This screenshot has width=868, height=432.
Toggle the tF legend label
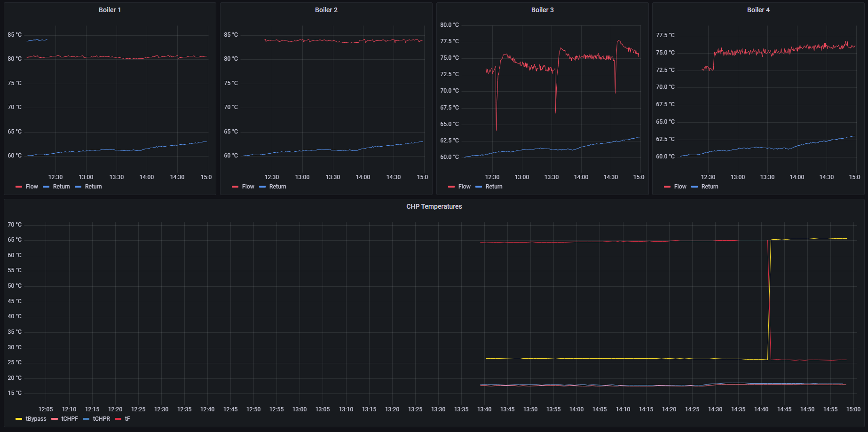click(127, 419)
